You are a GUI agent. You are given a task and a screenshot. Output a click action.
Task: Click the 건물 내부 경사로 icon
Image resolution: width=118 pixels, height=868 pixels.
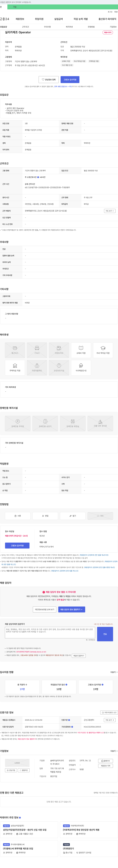click(100, 424)
